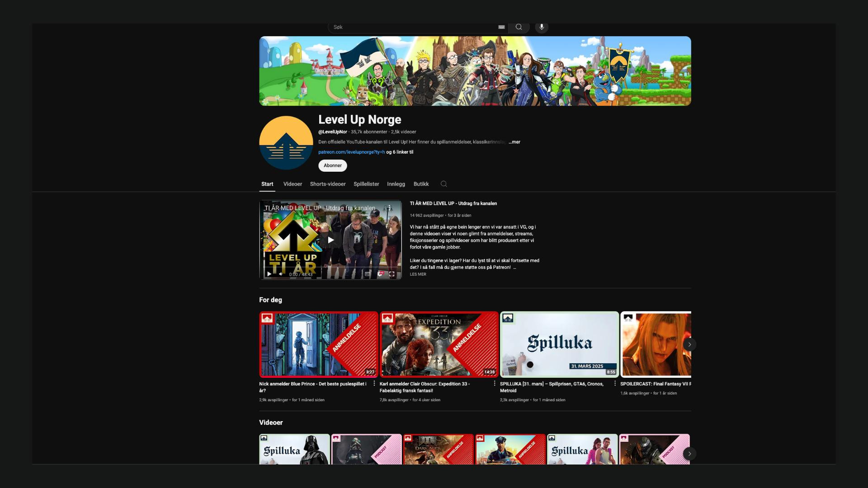Open 'SPILLUKA [31. mars]' video title

552,387
